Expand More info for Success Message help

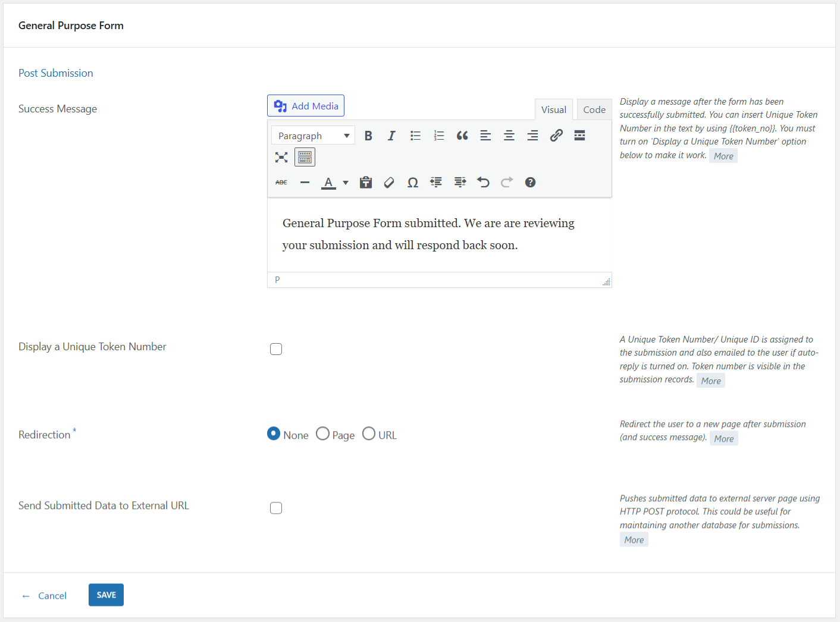click(x=723, y=156)
